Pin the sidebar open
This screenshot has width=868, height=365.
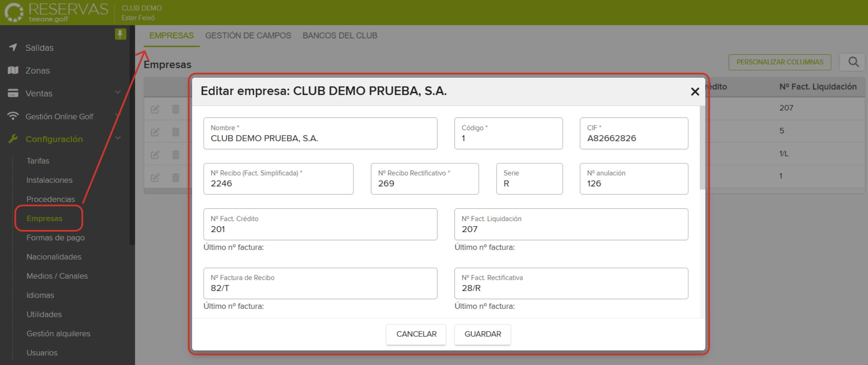tap(120, 34)
